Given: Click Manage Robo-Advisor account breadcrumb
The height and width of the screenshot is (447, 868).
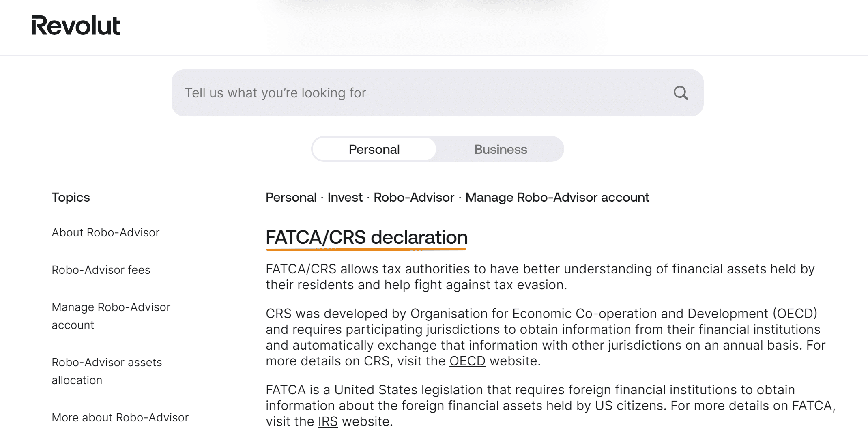Looking at the screenshot, I should click(x=557, y=198).
